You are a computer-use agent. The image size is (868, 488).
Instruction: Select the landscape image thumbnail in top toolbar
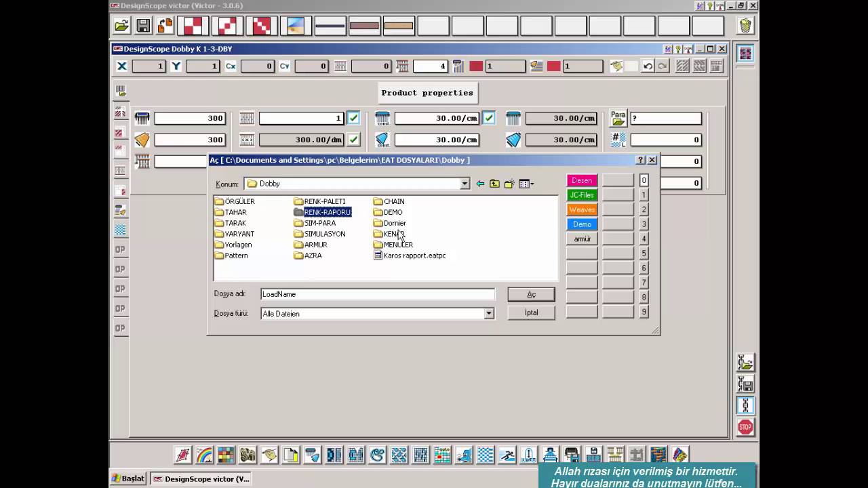point(296,26)
